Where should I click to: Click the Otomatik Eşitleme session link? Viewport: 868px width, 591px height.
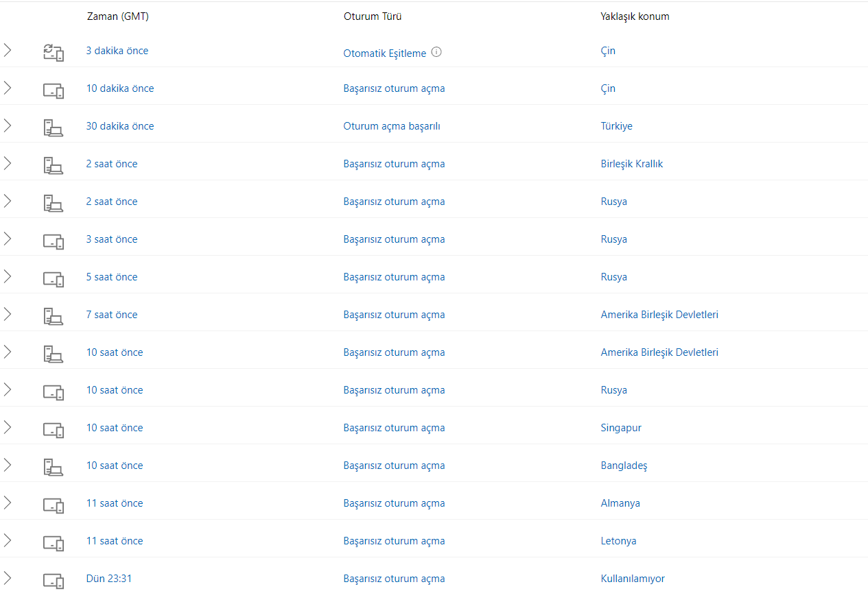[x=385, y=53]
